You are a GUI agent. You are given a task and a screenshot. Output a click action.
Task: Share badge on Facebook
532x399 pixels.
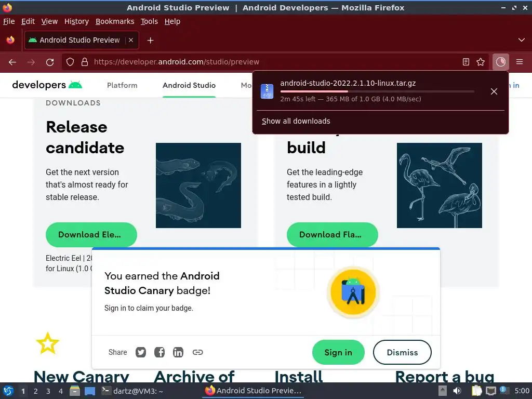159,352
